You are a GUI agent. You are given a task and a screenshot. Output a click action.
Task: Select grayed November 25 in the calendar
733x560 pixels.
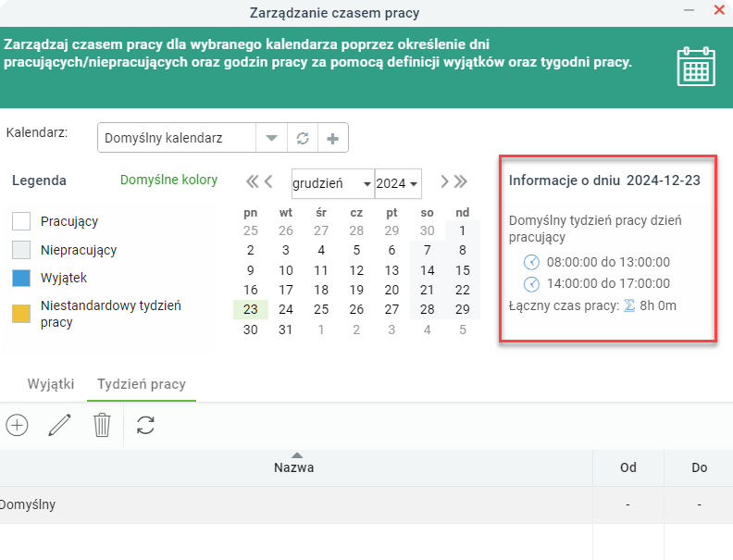pyautogui.click(x=251, y=230)
